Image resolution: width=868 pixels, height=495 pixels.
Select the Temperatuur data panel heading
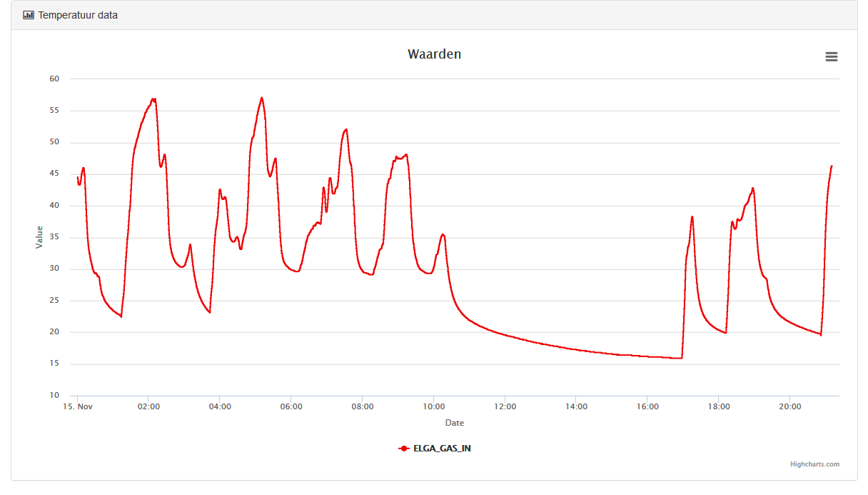(78, 15)
